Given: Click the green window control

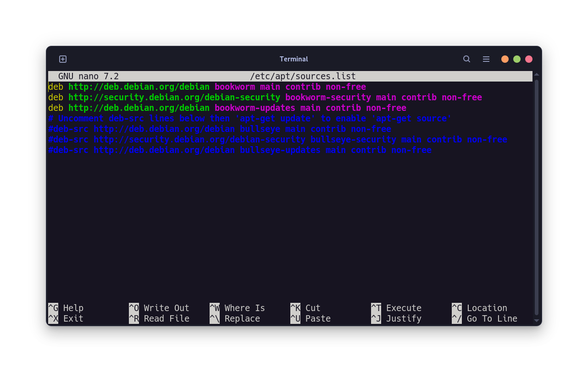Looking at the screenshot, I should [x=516, y=59].
